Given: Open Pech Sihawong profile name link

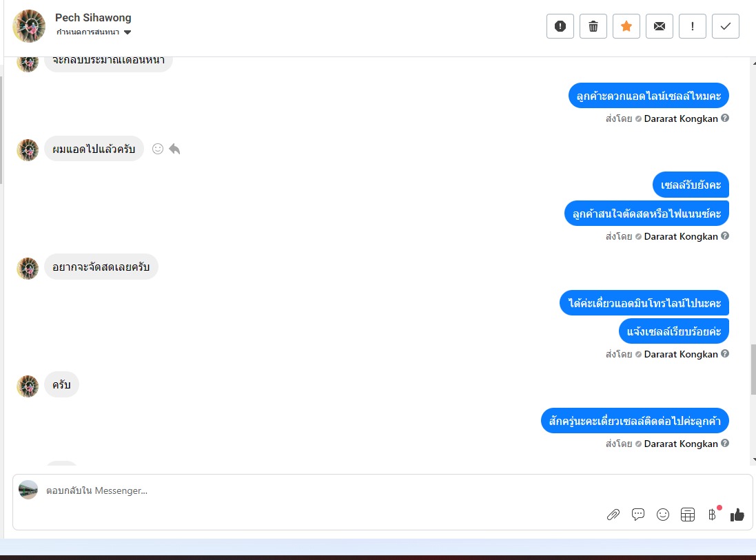Looking at the screenshot, I should 93,18.
